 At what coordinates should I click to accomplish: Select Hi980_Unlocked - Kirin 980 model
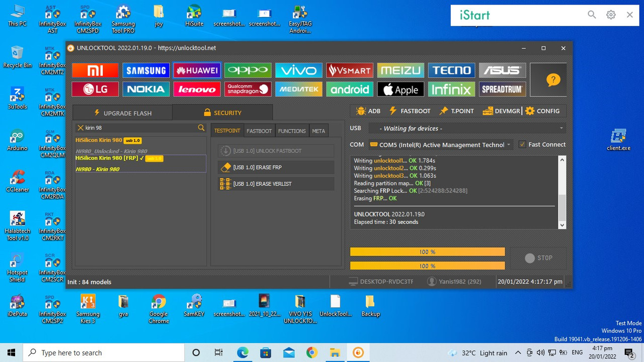111,151
